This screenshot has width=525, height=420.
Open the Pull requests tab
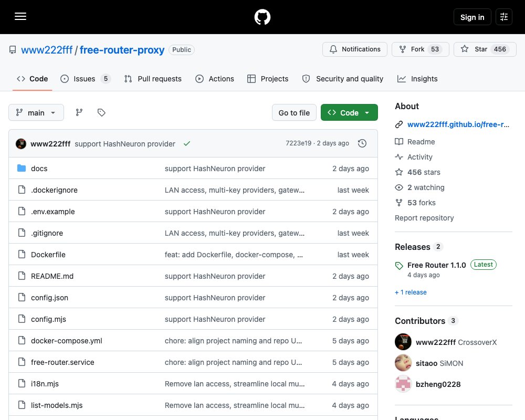153,79
